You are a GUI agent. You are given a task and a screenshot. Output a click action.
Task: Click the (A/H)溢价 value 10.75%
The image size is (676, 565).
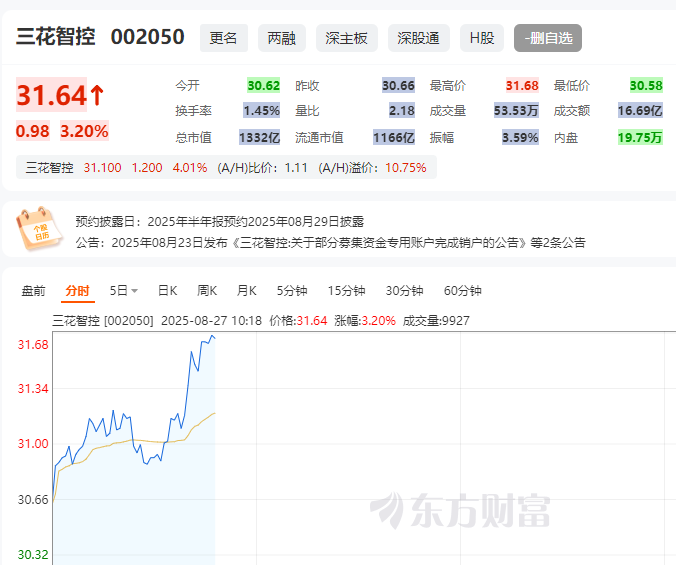tap(406, 168)
